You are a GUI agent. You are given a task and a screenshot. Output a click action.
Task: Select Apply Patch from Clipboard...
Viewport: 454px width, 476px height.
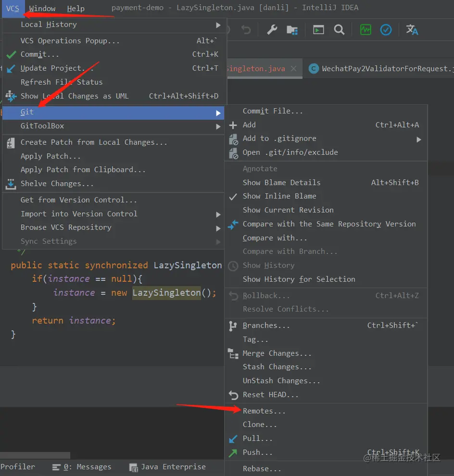click(113, 170)
